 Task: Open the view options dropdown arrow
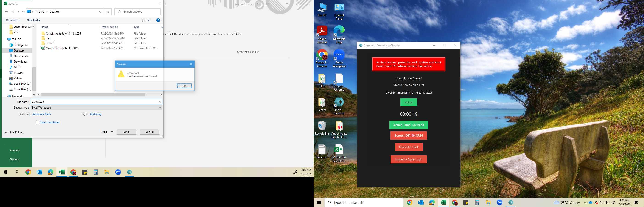point(148,20)
